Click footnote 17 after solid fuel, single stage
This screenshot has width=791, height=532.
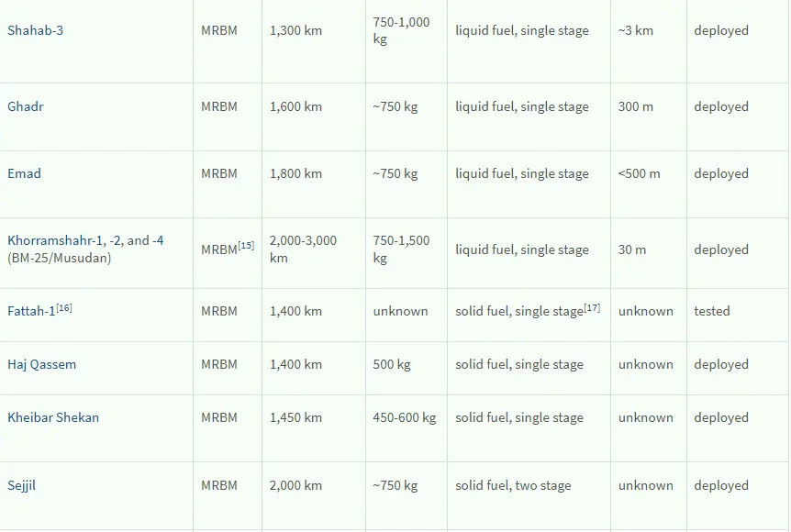[x=592, y=307]
